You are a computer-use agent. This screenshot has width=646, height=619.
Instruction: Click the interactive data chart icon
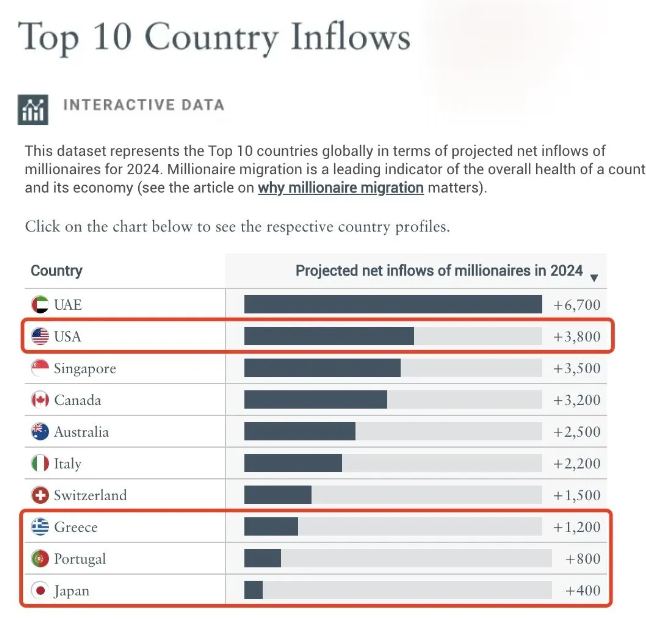pos(33,108)
